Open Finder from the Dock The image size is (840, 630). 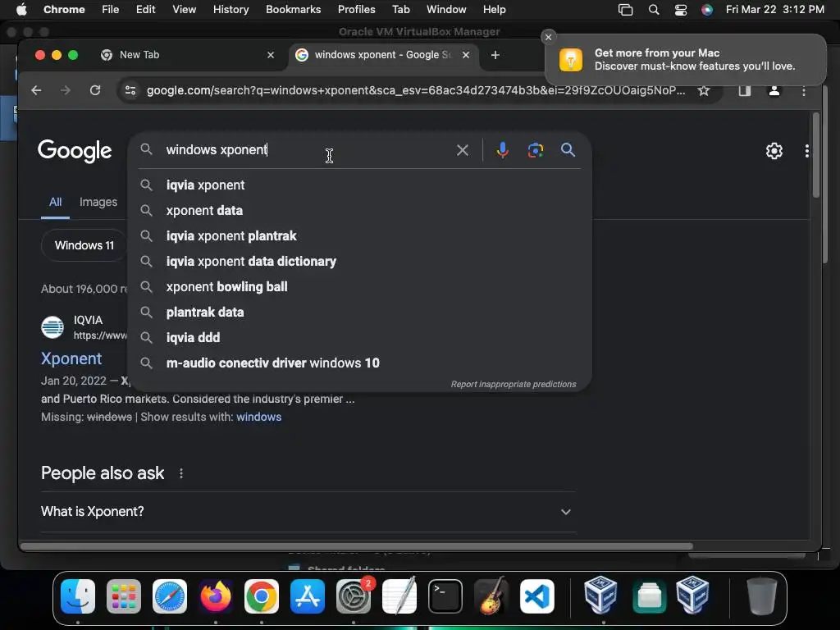78,596
